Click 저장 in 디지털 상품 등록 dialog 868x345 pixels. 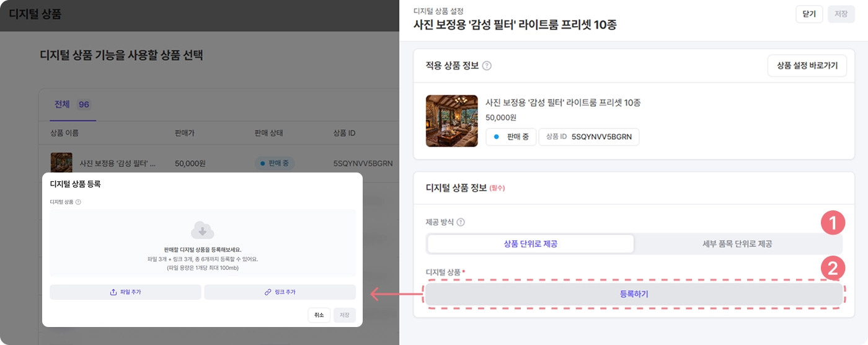(x=344, y=315)
